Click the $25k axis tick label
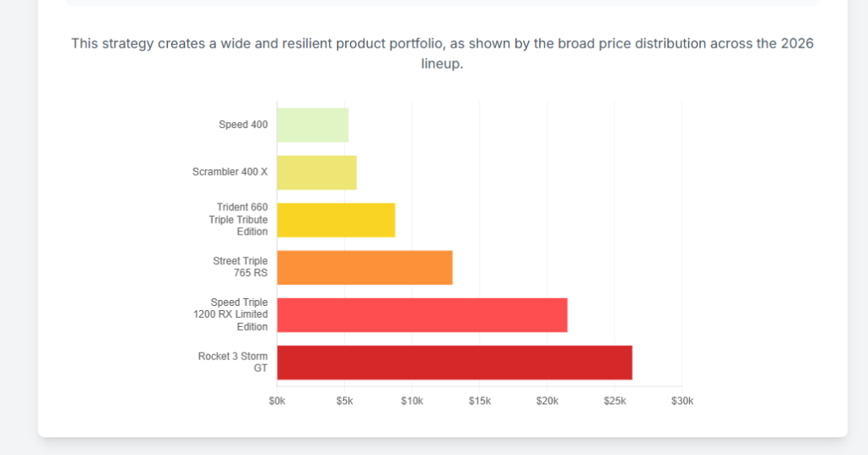This screenshot has width=868, height=455. point(615,401)
